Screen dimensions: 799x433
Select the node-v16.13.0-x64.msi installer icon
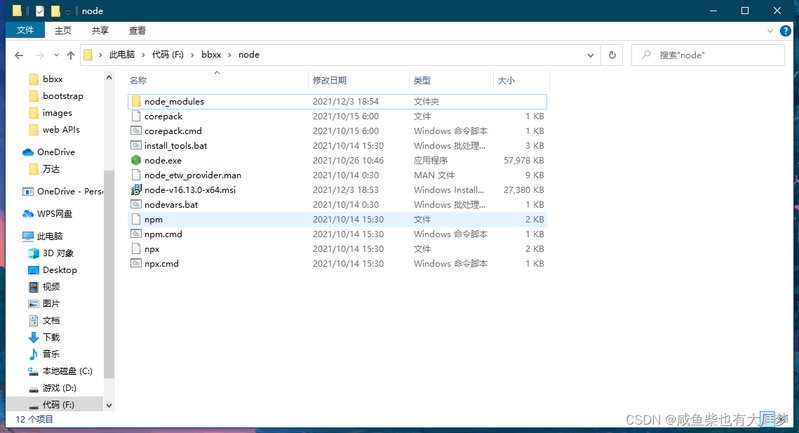click(136, 190)
